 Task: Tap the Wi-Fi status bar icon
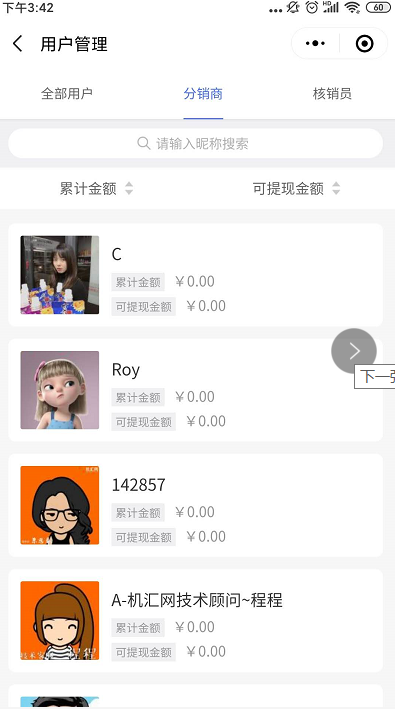coord(352,7)
